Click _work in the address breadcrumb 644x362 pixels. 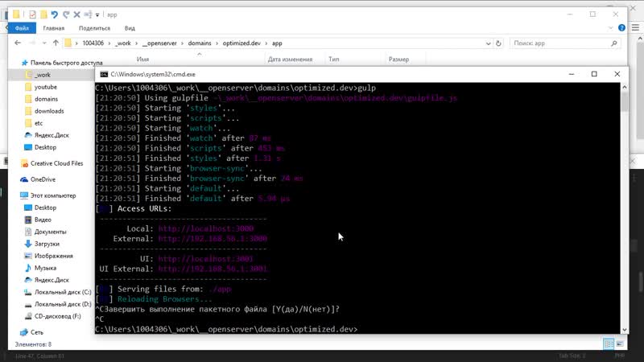(x=123, y=43)
